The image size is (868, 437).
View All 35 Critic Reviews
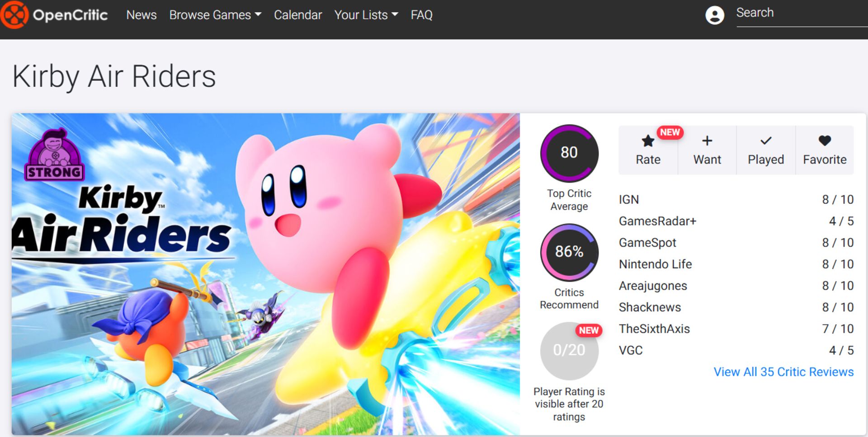[783, 371]
